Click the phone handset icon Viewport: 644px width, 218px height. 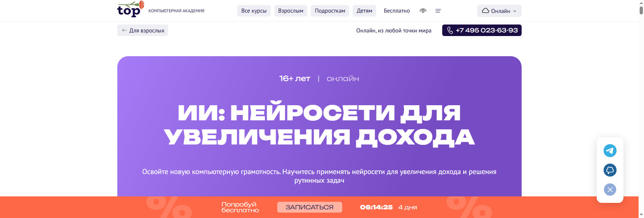pyautogui.click(x=450, y=30)
